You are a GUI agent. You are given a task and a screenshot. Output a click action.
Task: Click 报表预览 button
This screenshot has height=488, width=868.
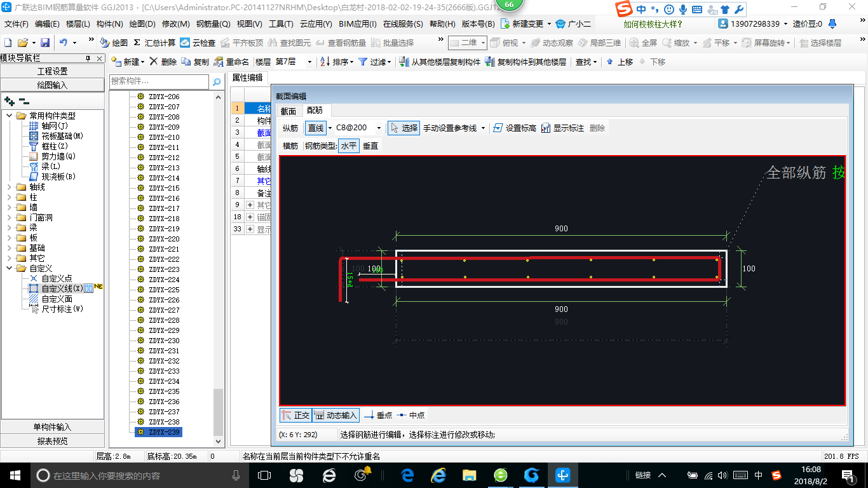point(52,440)
